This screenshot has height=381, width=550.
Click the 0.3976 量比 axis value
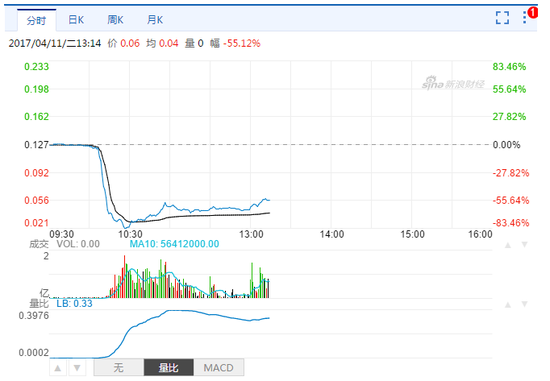[34, 315]
